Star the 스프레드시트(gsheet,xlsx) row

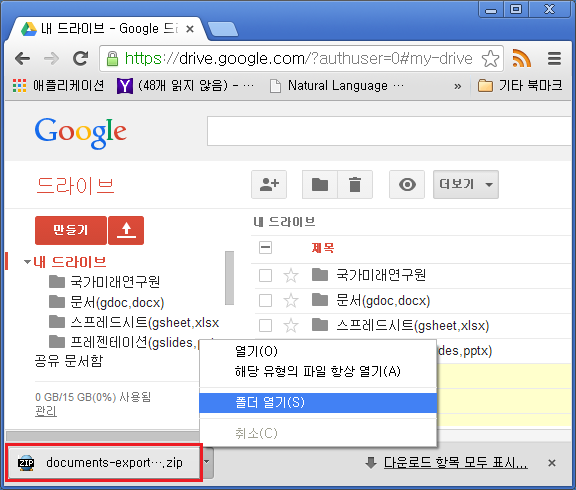click(291, 325)
